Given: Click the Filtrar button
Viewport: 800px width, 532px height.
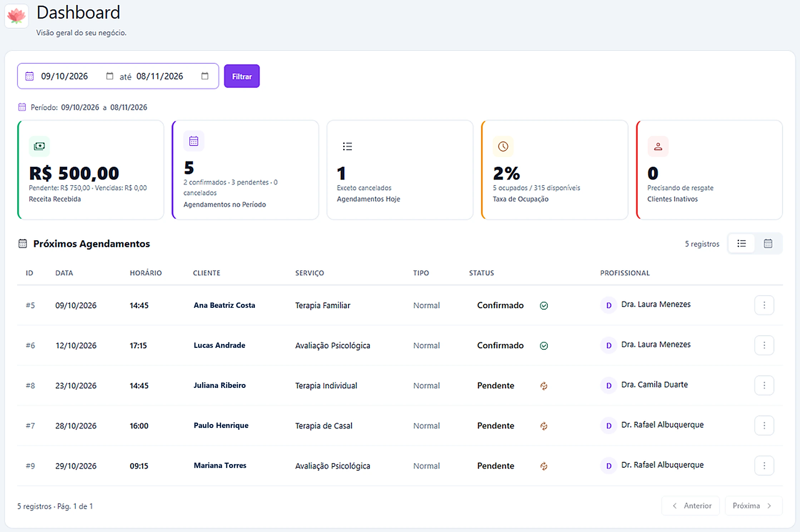Looking at the screenshot, I should [242, 76].
